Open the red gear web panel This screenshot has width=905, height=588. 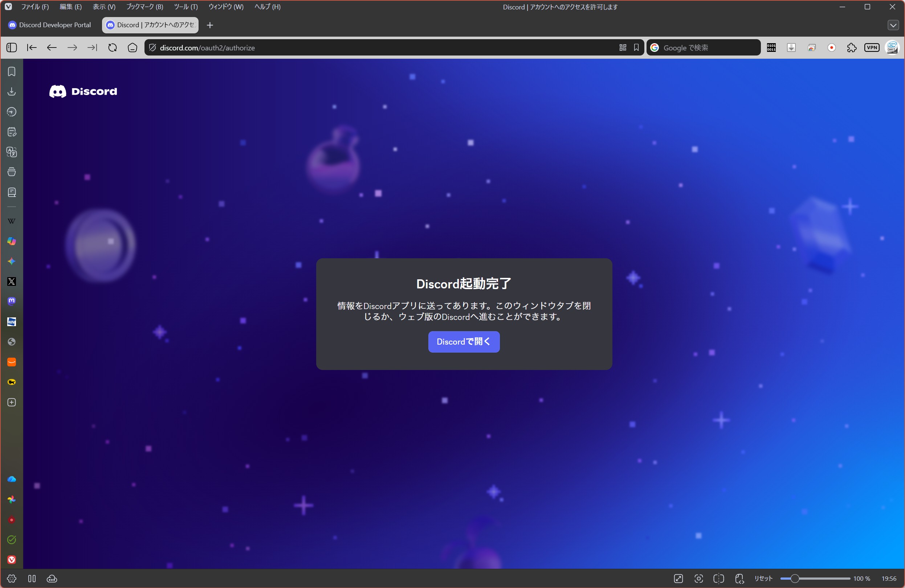click(x=12, y=520)
